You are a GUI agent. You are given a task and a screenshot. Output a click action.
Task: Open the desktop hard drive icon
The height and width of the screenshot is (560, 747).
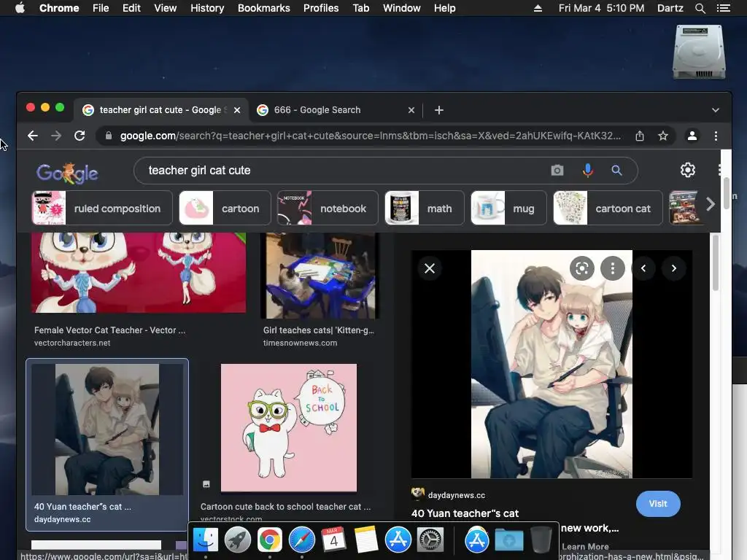tap(699, 52)
